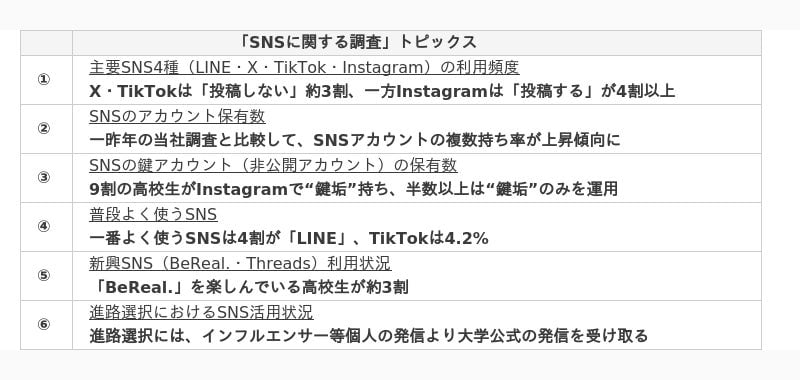Viewport: 800px width, 380px height.
Task: Click the circled number ① cell
Action: 46,80
